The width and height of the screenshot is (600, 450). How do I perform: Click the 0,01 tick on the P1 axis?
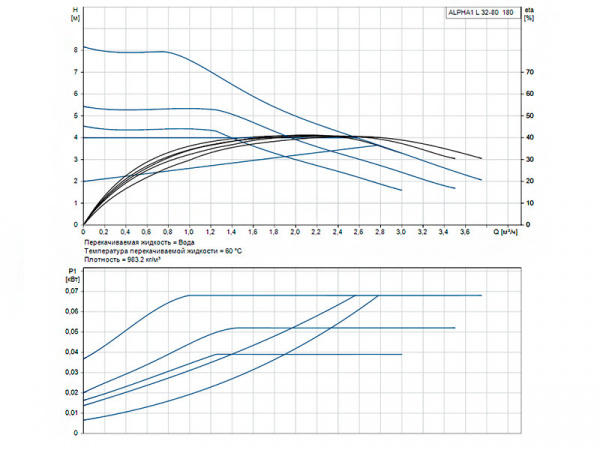click(72, 412)
